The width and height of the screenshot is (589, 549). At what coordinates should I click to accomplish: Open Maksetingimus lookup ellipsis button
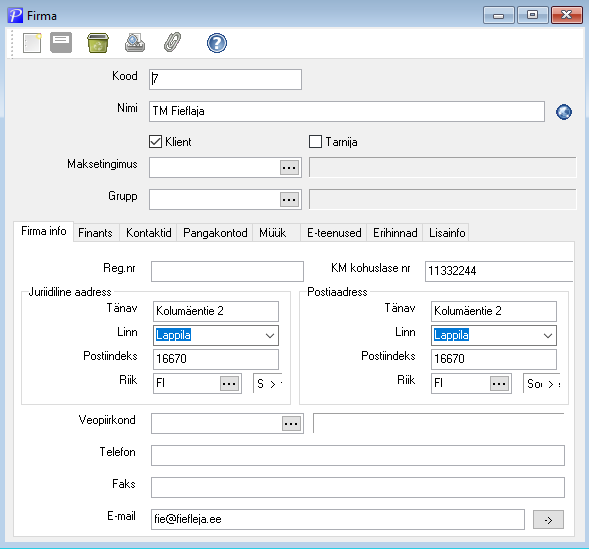coord(289,167)
